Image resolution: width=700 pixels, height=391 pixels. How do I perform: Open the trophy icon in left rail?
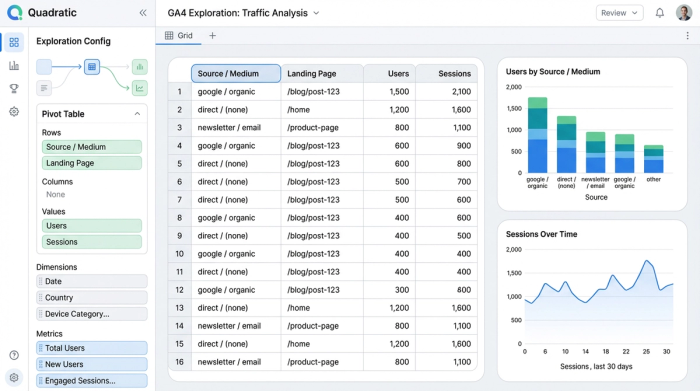[x=14, y=88]
